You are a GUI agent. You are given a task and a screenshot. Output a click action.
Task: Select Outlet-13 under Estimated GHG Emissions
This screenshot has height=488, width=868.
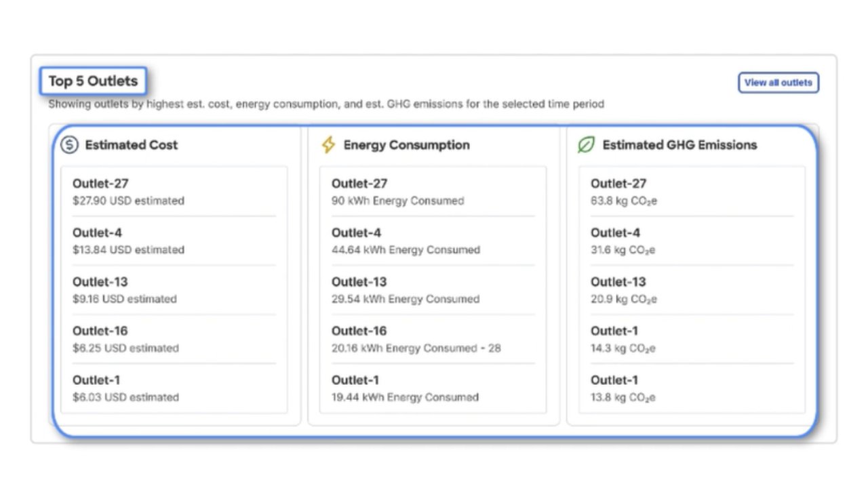coord(618,282)
